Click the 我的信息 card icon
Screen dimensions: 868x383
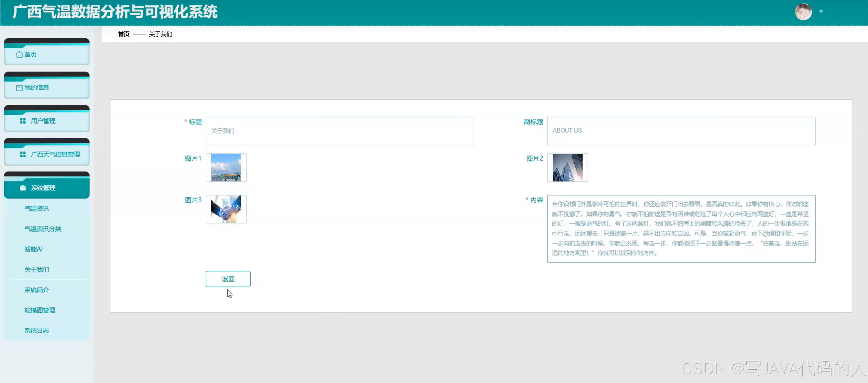(19, 88)
